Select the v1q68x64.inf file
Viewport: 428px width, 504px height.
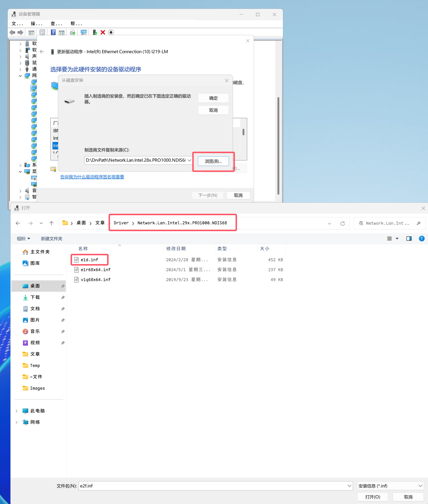(96, 280)
